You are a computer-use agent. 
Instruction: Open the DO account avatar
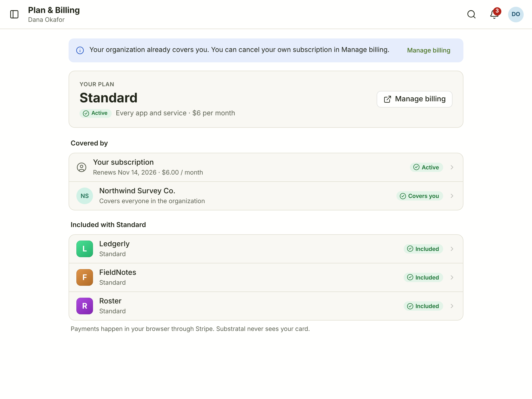point(516,14)
